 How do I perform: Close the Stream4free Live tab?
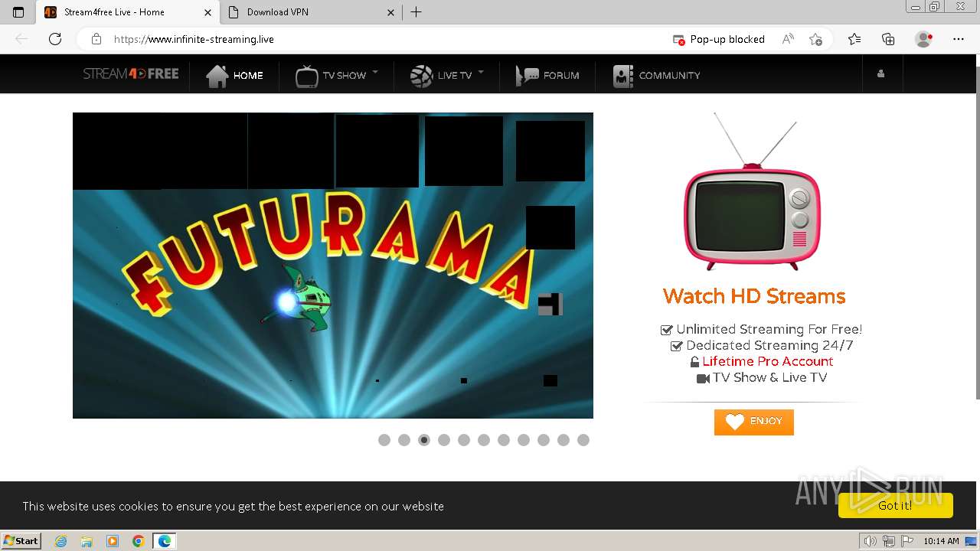pyautogui.click(x=207, y=12)
